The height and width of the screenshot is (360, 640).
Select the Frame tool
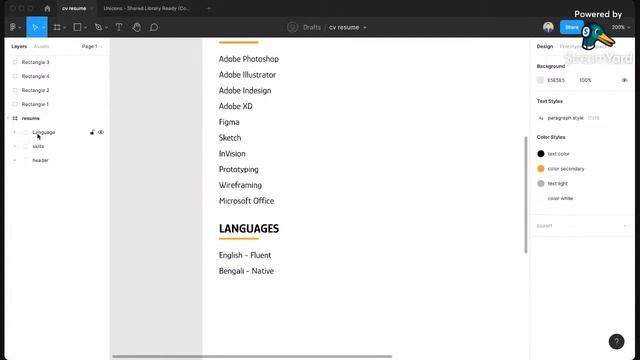click(57, 27)
